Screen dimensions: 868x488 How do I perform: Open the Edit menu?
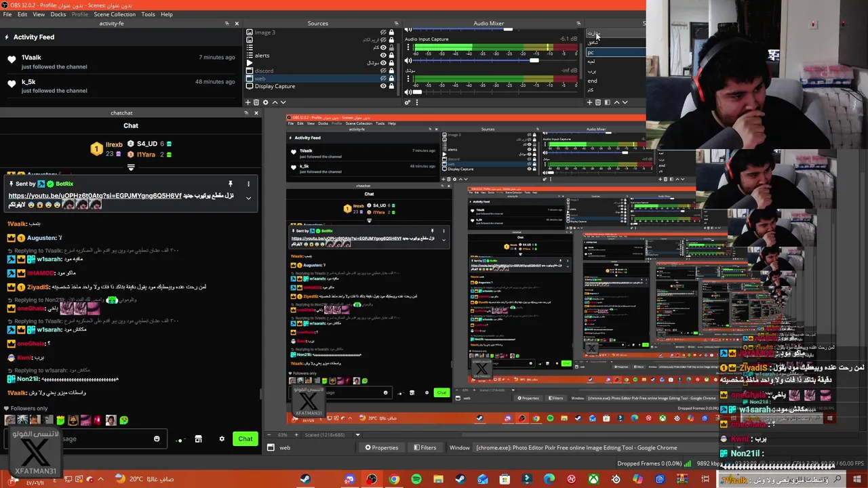(x=22, y=14)
